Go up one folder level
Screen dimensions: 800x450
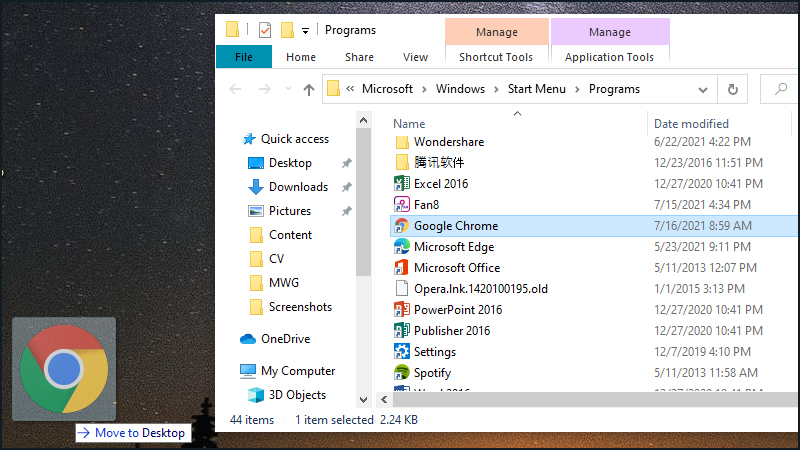click(309, 90)
